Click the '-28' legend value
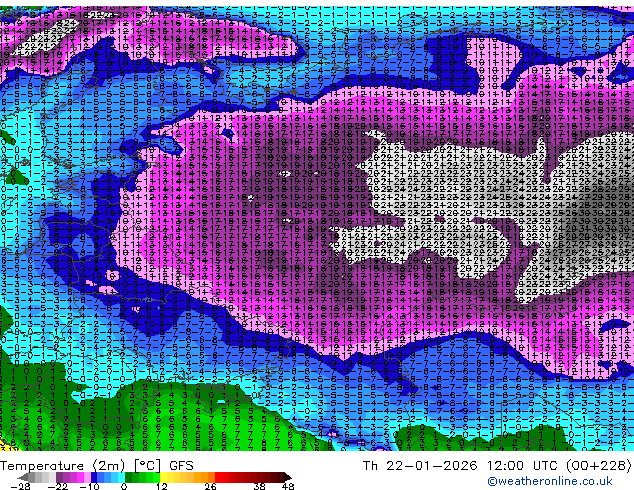Image resolution: width=634 pixels, height=490 pixels. 20,486
